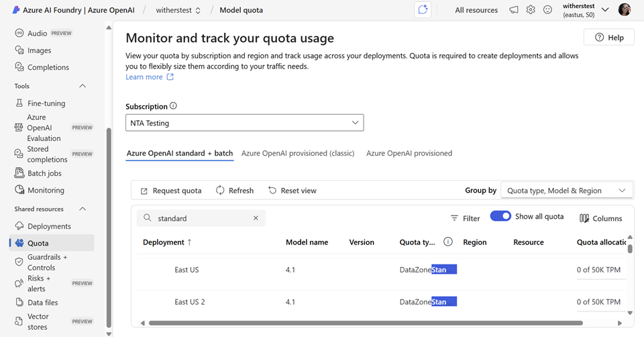Select Azure OpenAI standard + batch tab
The image size is (644, 337).
pos(180,153)
